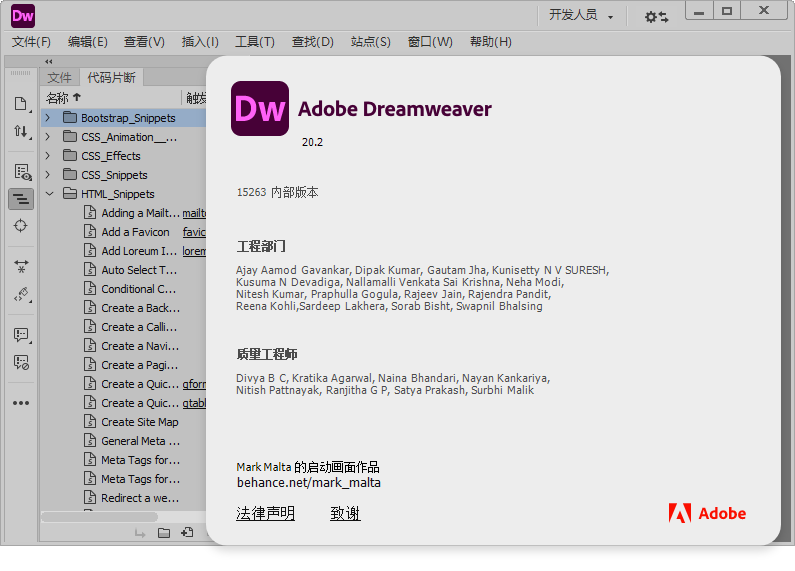Open the 文件(F) menu
795x571 pixels.
31,42
